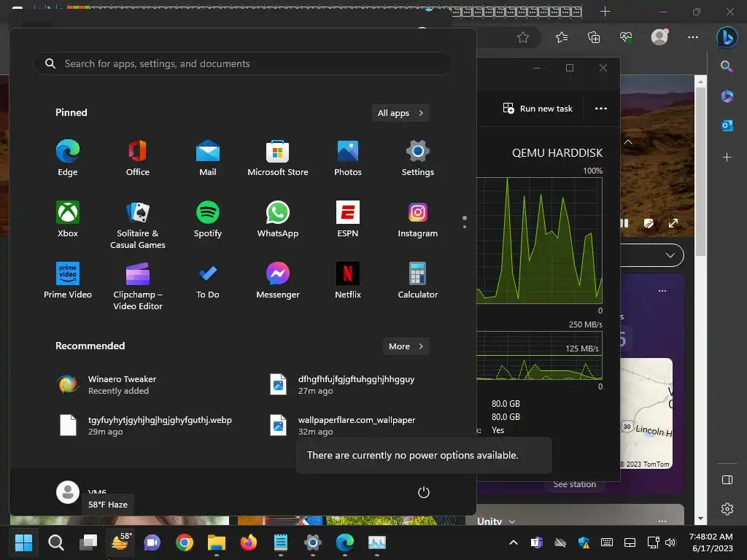Click the Start menu power button
This screenshot has width=747, height=560.
424,492
